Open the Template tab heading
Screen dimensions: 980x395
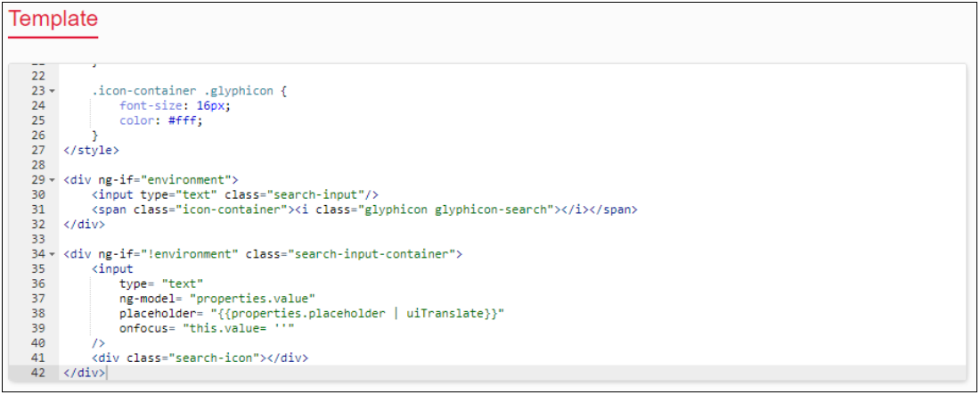click(x=53, y=19)
